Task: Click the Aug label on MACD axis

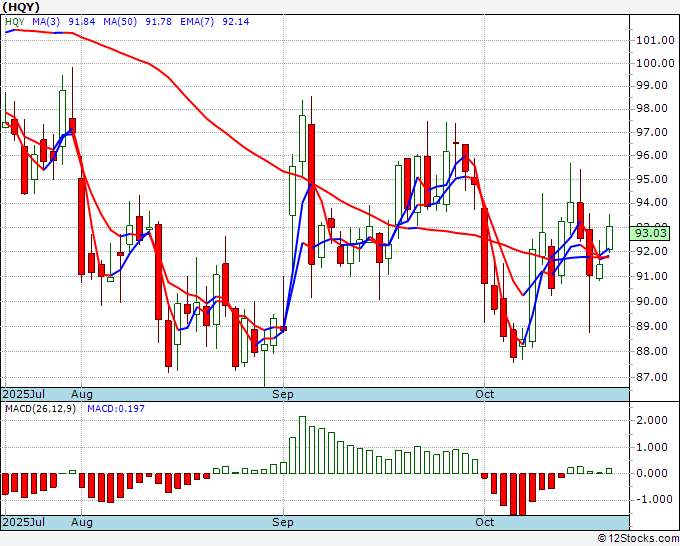Action: point(82,522)
